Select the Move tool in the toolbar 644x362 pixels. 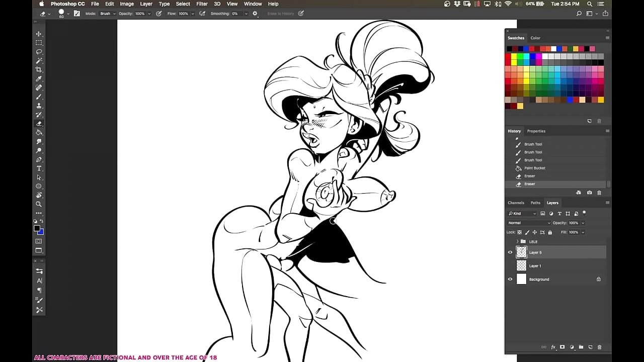pyautogui.click(x=39, y=34)
